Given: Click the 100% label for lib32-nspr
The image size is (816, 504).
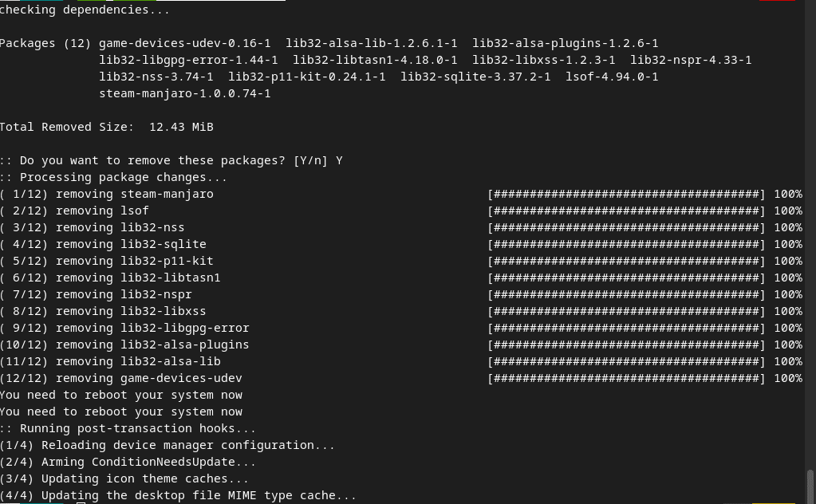Looking at the screenshot, I should pyautogui.click(x=788, y=294).
